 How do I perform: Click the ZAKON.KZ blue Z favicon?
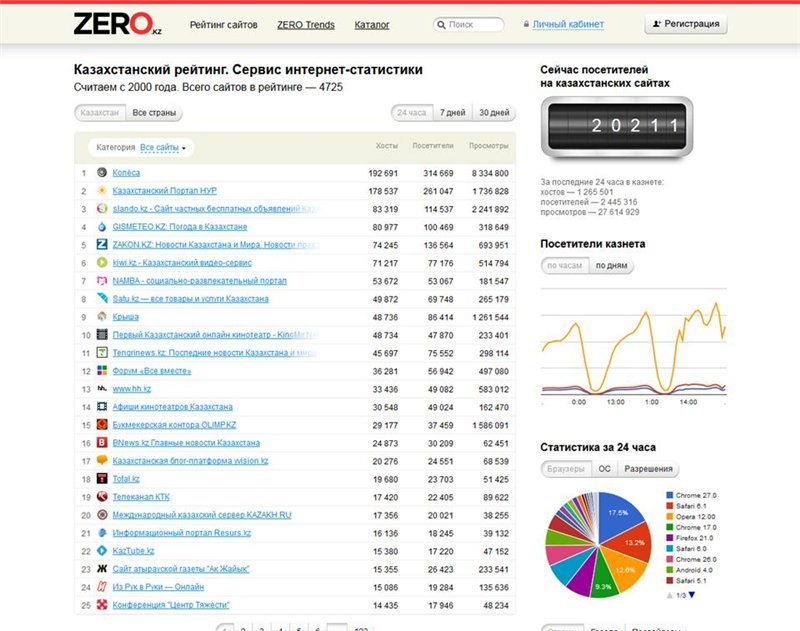coord(102,244)
